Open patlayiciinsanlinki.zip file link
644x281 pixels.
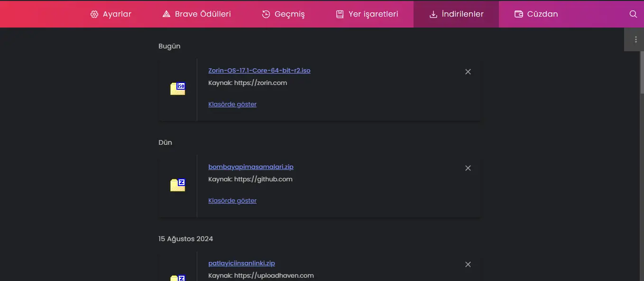click(241, 263)
